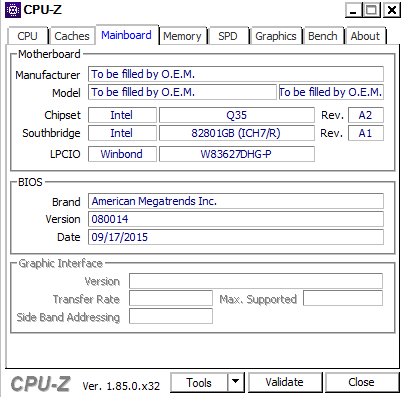The height and width of the screenshot is (397, 403).
Task: Click BIOS brand American Megatrends Inc.
Action: tap(236, 201)
